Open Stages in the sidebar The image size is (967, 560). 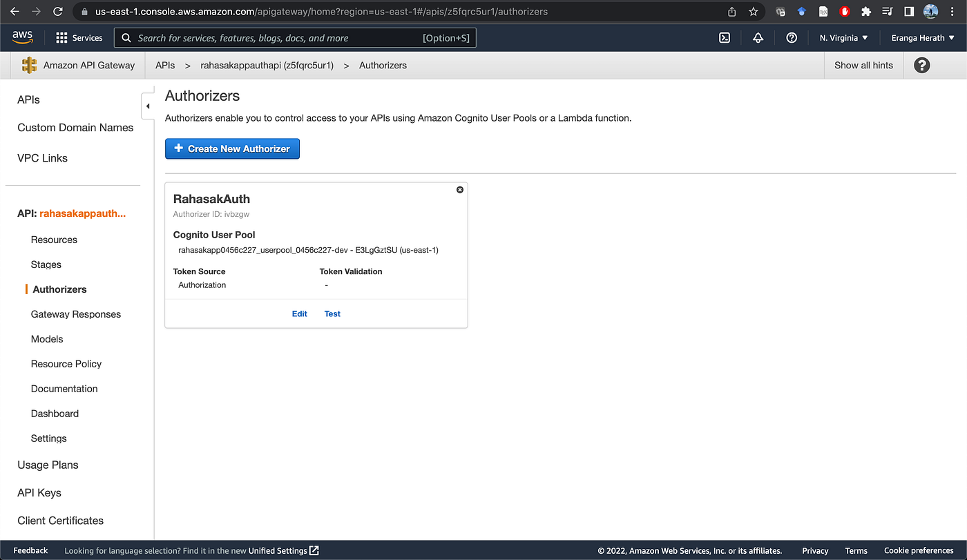point(46,264)
